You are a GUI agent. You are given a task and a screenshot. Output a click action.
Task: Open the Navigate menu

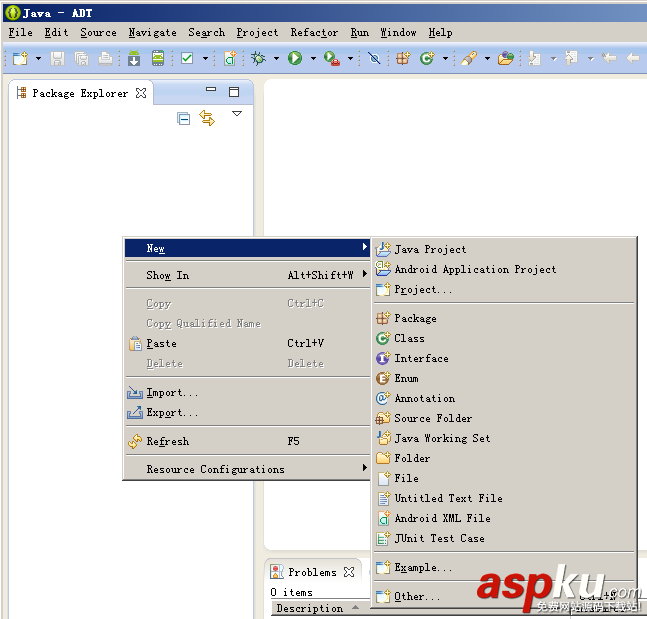click(x=152, y=33)
